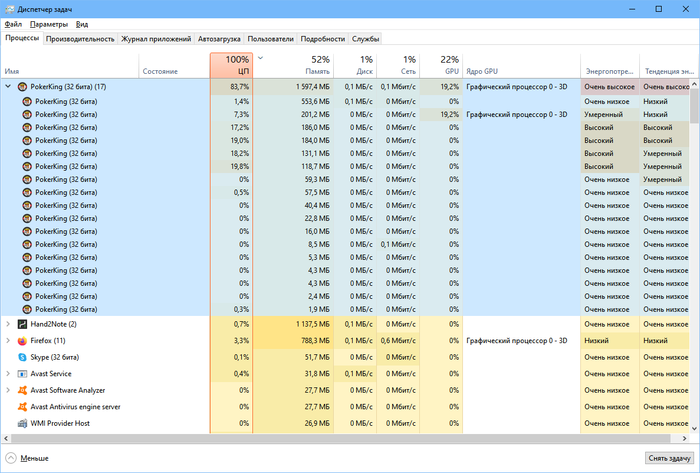The height and width of the screenshot is (473, 700).
Task: Sort by the Сеть column header
Action: tap(398, 65)
